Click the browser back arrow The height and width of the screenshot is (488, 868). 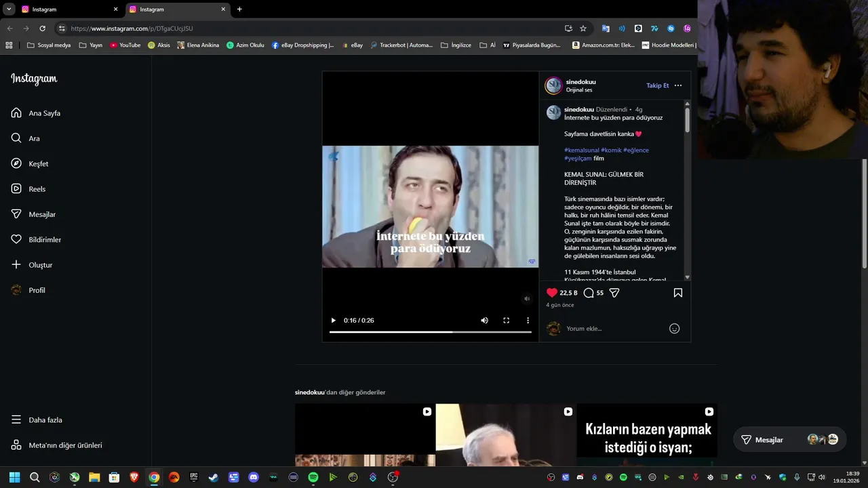[x=9, y=28]
